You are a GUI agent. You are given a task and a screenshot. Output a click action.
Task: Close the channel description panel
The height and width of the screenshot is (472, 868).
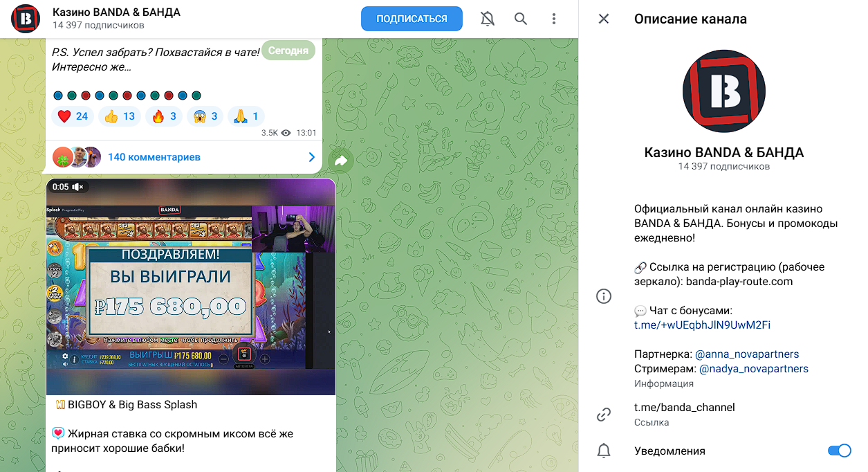click(604, 19)
